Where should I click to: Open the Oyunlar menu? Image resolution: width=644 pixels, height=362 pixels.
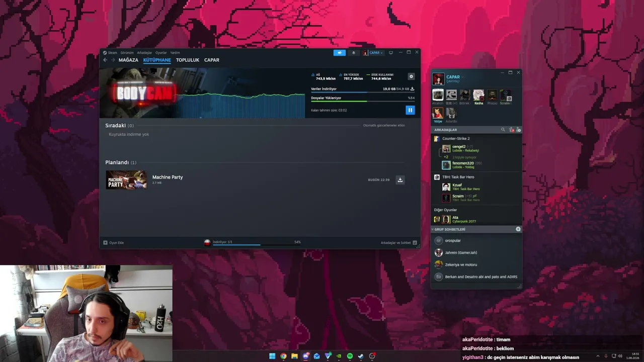pos(161,53)
